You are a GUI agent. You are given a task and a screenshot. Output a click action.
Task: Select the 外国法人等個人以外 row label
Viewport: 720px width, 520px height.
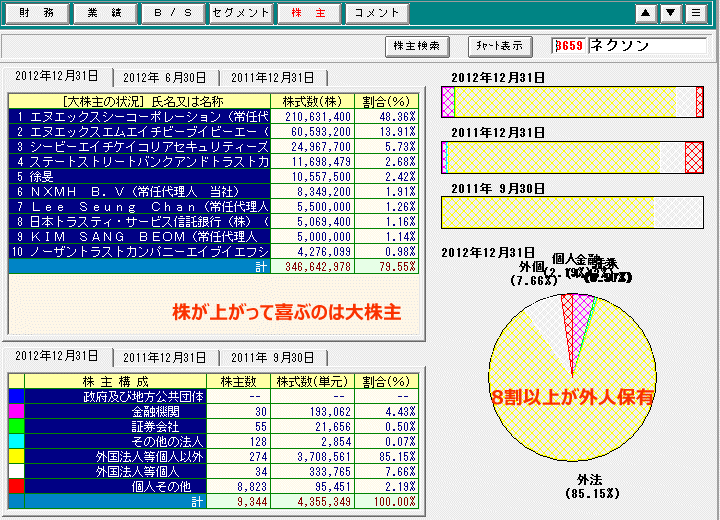point(115,457)
